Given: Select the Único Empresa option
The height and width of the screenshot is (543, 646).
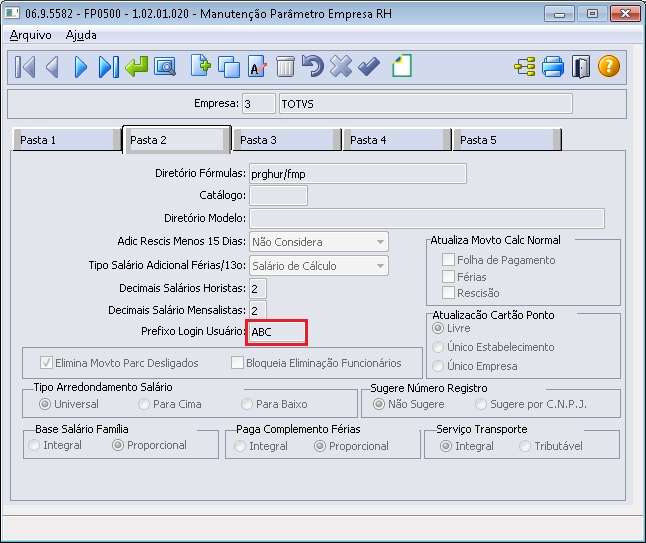Looking at the screenshot, I should (438, 366).
